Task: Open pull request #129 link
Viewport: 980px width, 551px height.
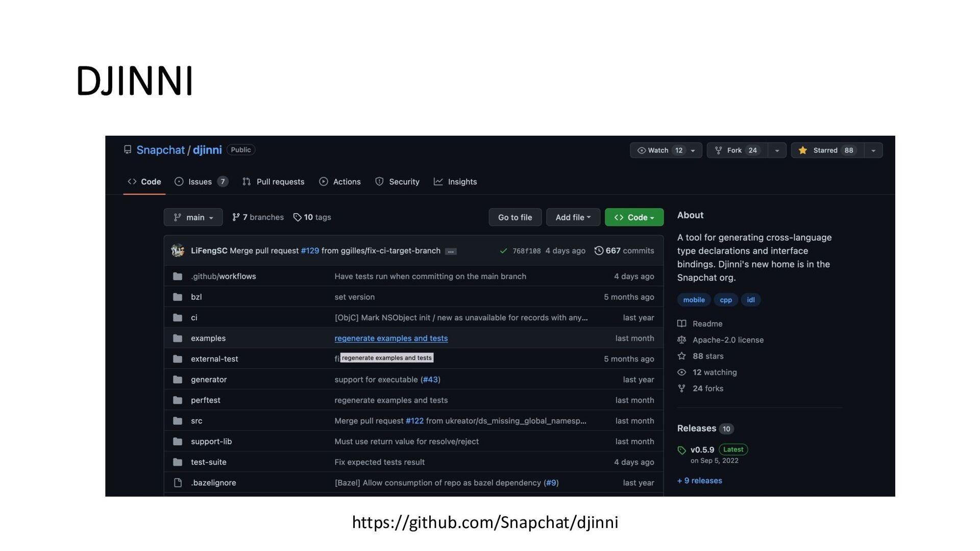Action: 310,251
